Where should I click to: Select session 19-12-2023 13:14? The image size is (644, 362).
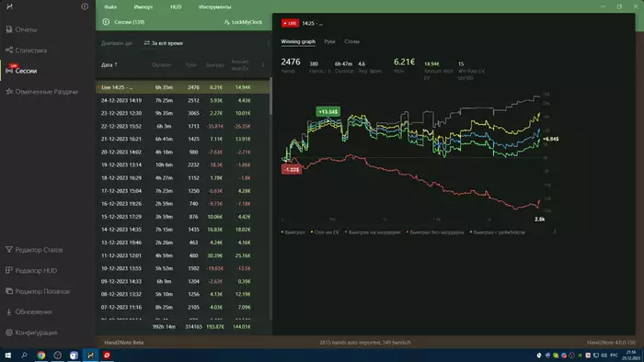click(x=183, y=164)
